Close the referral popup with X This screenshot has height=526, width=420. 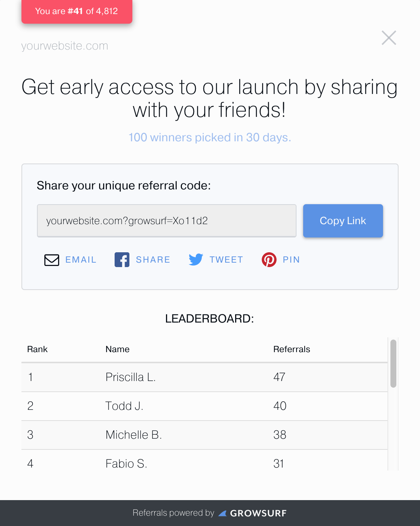tap(389, 38)
